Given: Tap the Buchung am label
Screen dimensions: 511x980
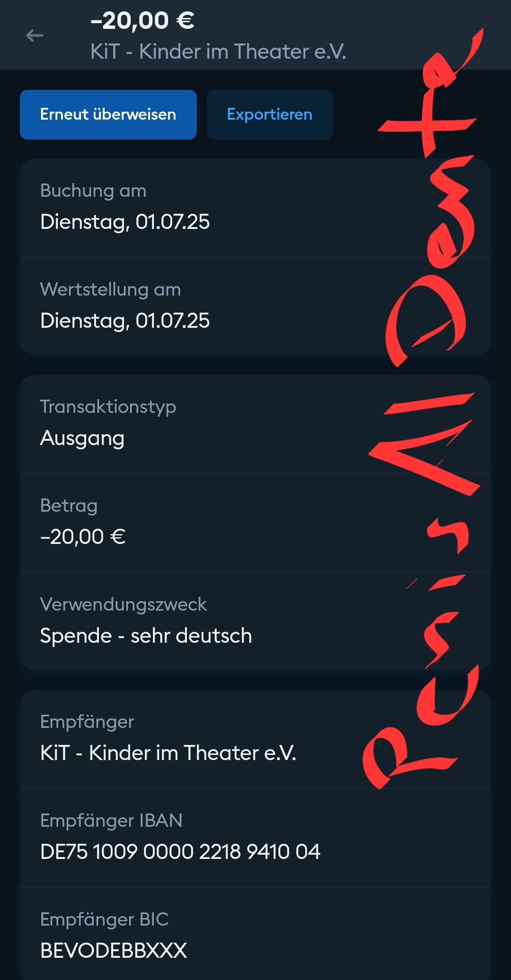Looking at the screenshot, I should (x=93, y=191).
